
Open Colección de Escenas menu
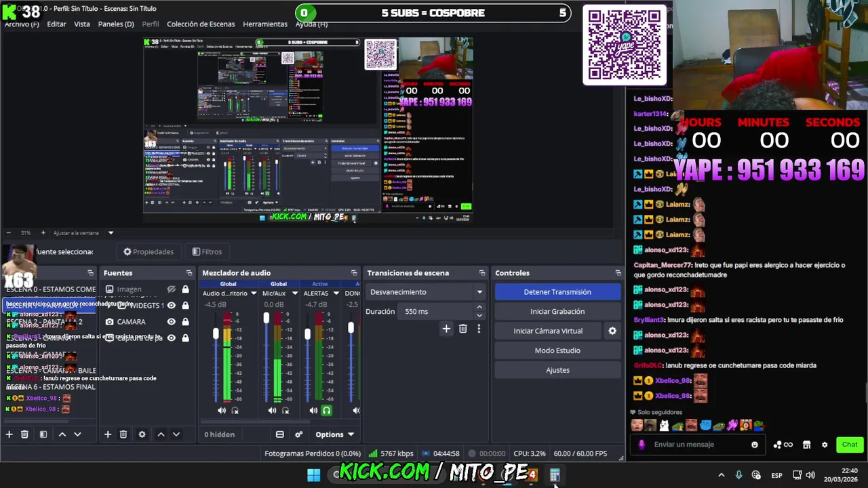(x=201, y=24)
